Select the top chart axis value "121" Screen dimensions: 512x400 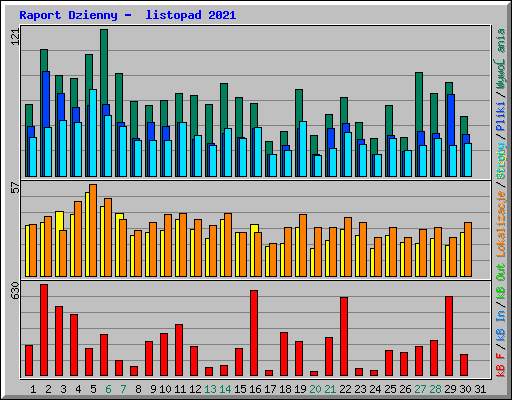pyautogui.click(x=15, y=37)
